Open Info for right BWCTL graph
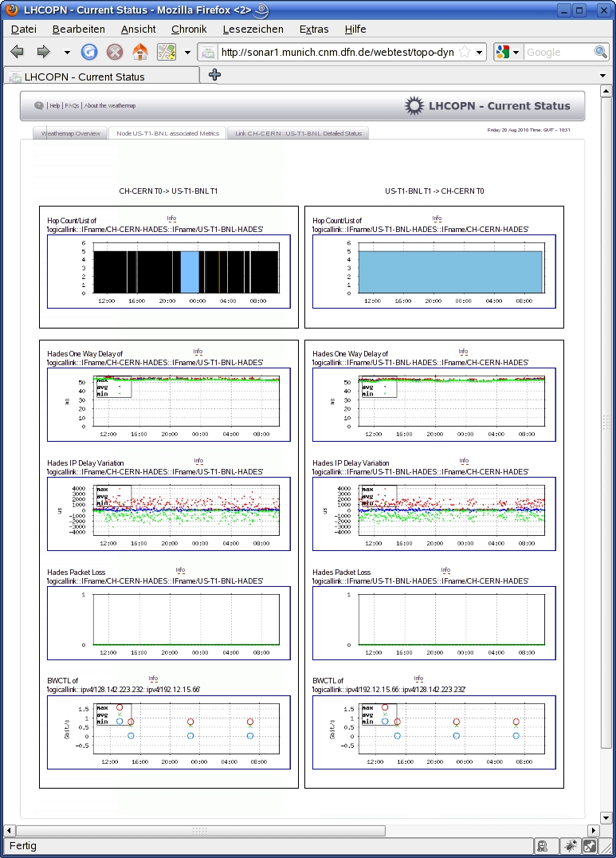 (x=418, y=679)
